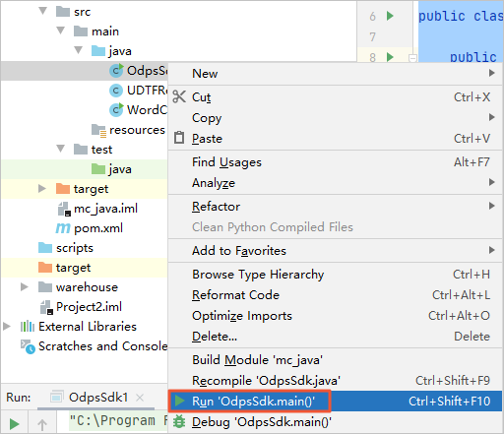Image resolution: width=504 pixels, height=434 pixels.
Task: Click the up arrow in the Run panel
Action: point(42,425)
